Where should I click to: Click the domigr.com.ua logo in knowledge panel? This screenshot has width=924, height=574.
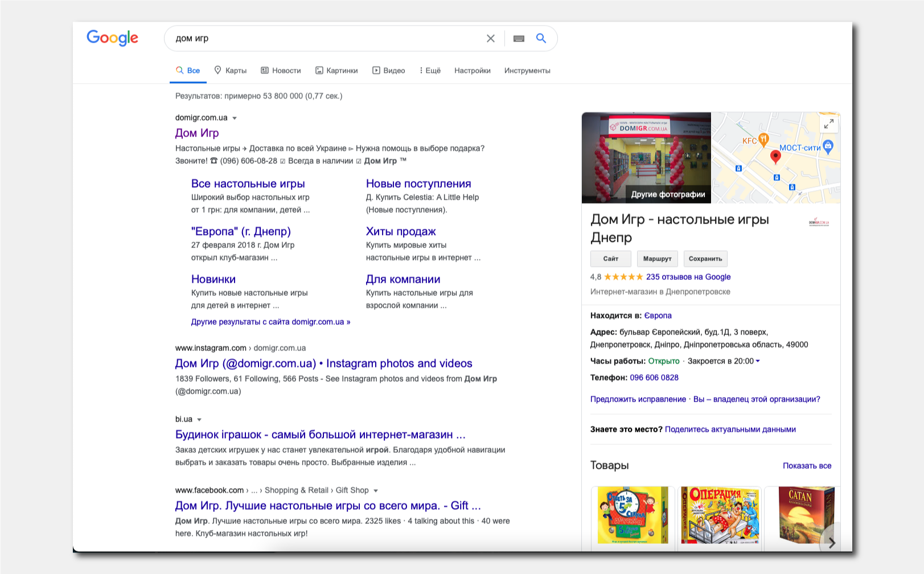coord(819,222)
